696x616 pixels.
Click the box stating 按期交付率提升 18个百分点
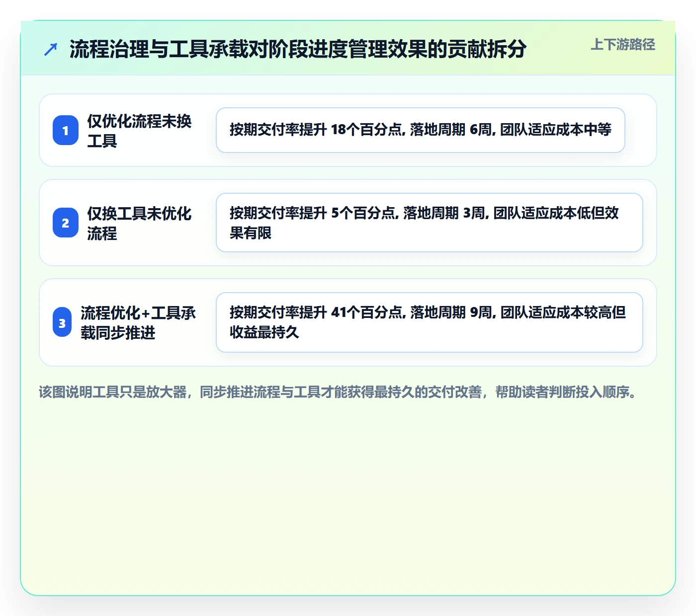(421, 130)
